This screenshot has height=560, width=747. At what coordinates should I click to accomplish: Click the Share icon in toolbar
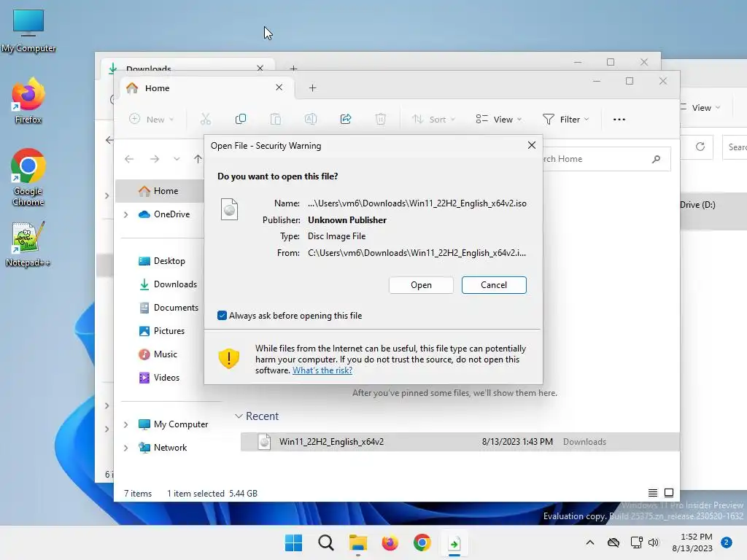click(346, 119)
